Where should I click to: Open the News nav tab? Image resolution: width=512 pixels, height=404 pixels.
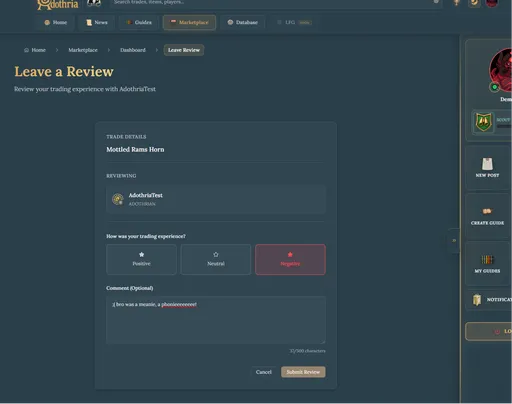pyautogui.click(x=97, y=22)
